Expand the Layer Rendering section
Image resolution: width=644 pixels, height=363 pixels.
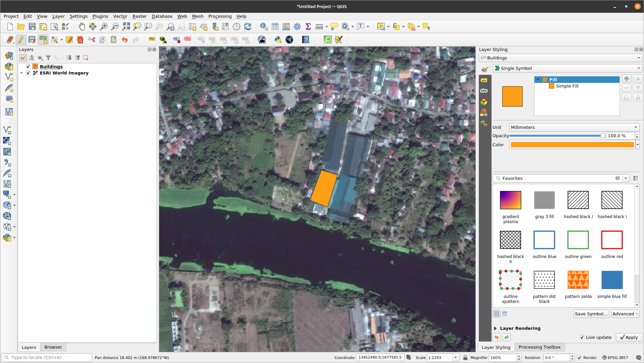[496, 328]
